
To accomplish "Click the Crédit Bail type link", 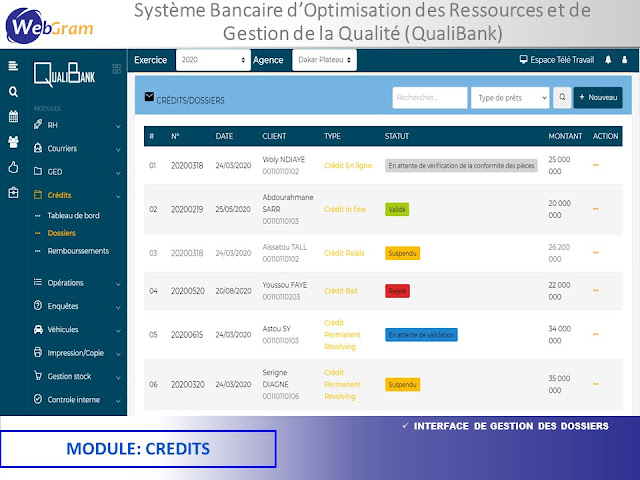I will click(x=340, y=291).
